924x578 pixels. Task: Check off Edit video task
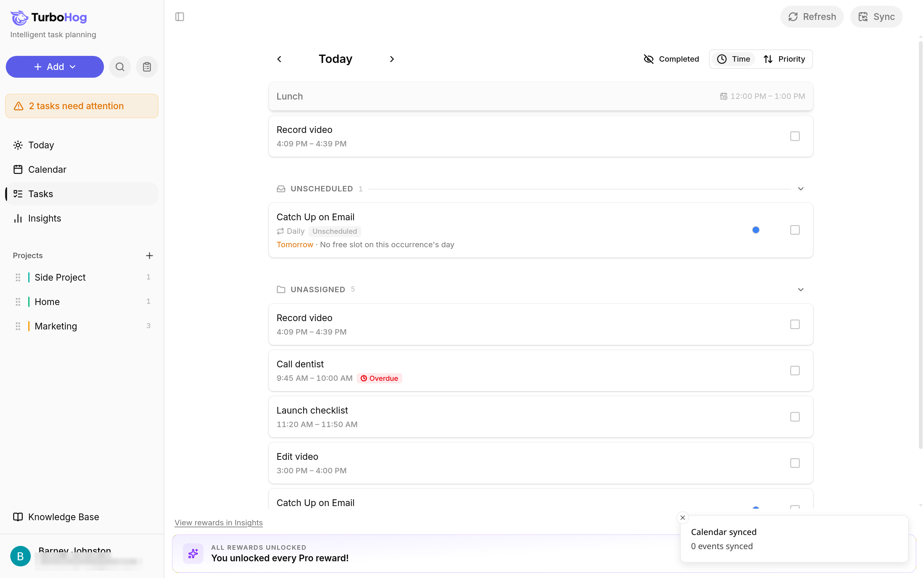click(x=795, y=463)
